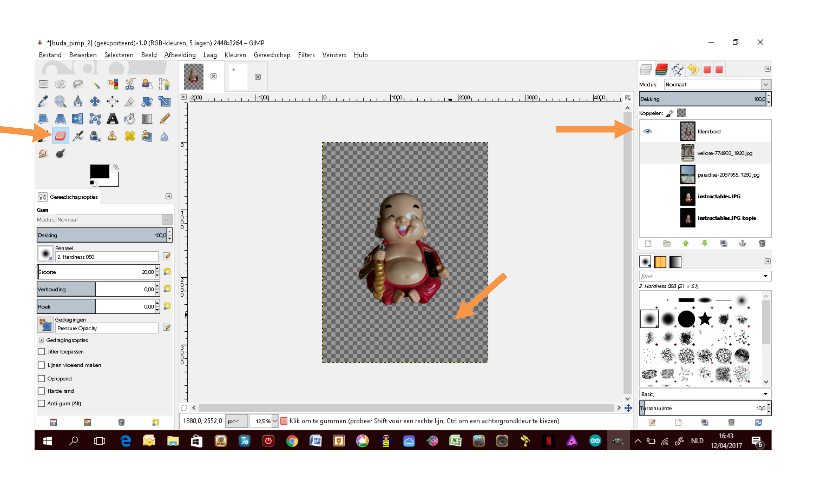Enable Anti-gum (Alt) checkbox

point(41,403)
